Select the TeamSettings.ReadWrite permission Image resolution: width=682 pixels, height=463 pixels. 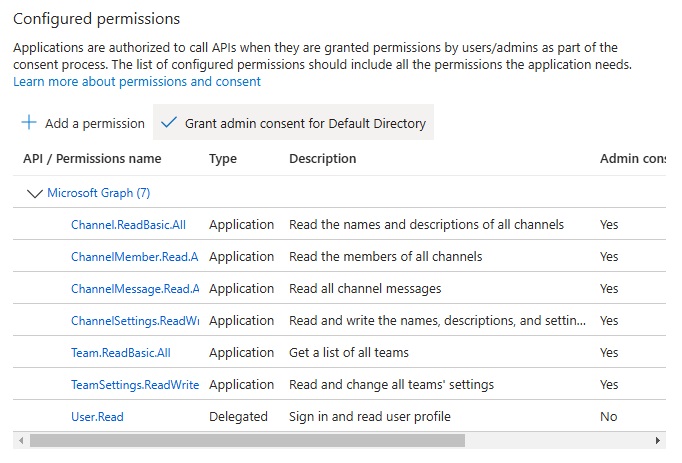[134, 385]
